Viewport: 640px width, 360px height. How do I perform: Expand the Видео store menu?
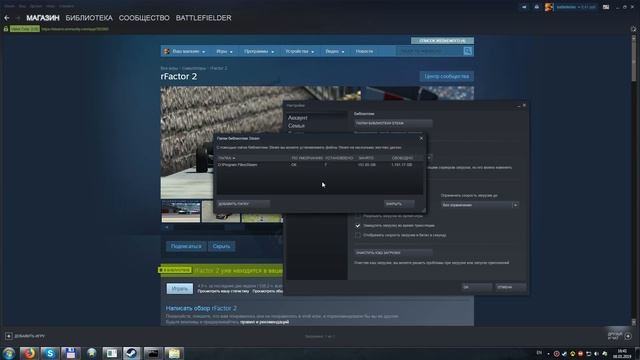(335, 51)
